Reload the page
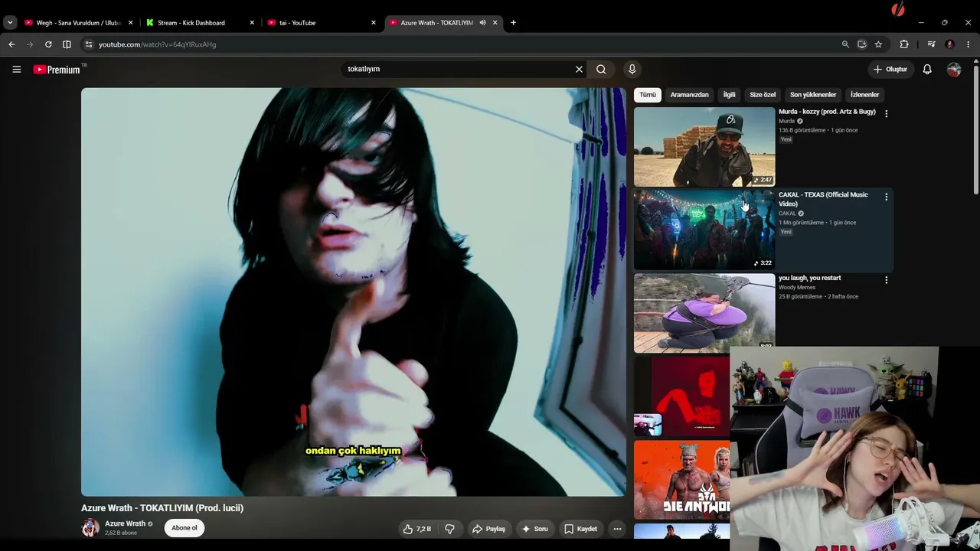Viewport: 980px width, 551px height. pos(48,44)
